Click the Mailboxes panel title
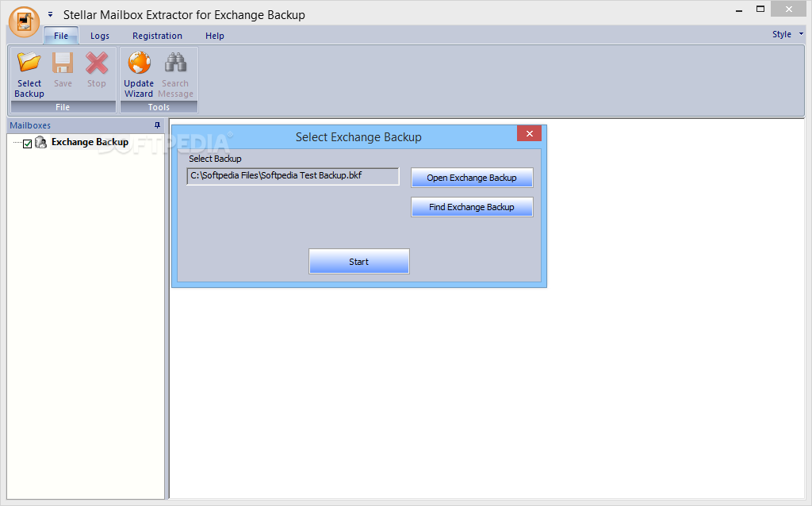Viewport: 812px width, 506px height. point(30,125)
